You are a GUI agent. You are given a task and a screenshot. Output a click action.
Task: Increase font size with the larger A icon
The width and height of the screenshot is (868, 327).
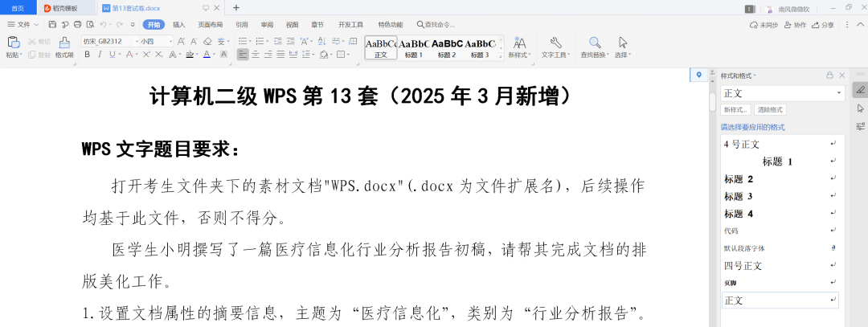182,42
